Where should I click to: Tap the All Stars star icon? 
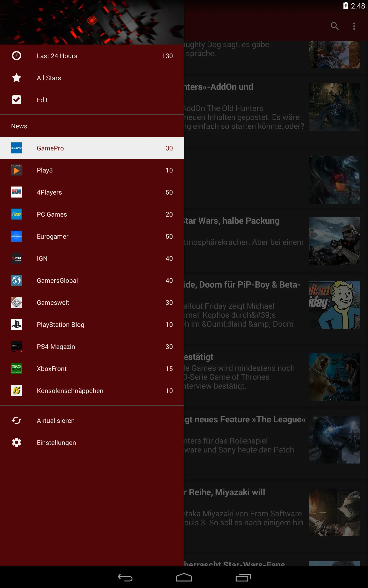[17, 78]
